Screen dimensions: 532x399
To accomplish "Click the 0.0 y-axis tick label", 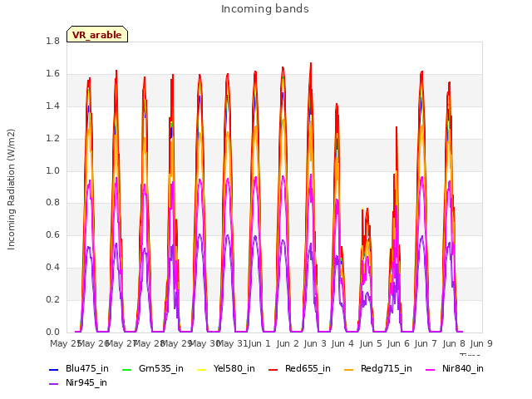I will click(x=52, y=332).
